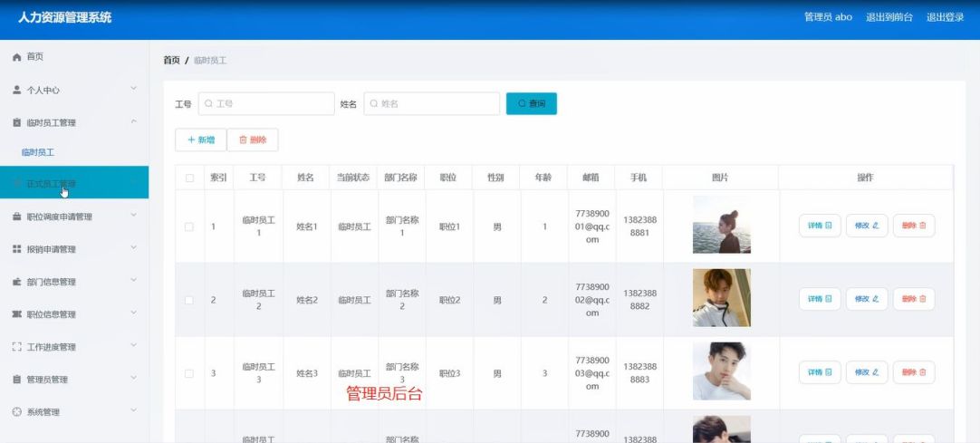
Task: Click the 退出到前台 link
Action: [889, 17]
